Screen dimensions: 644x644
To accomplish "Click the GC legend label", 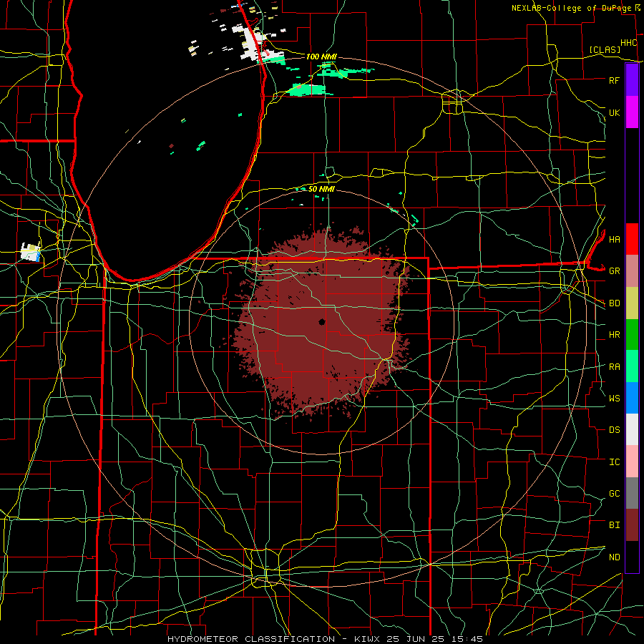I will point(614,494).
